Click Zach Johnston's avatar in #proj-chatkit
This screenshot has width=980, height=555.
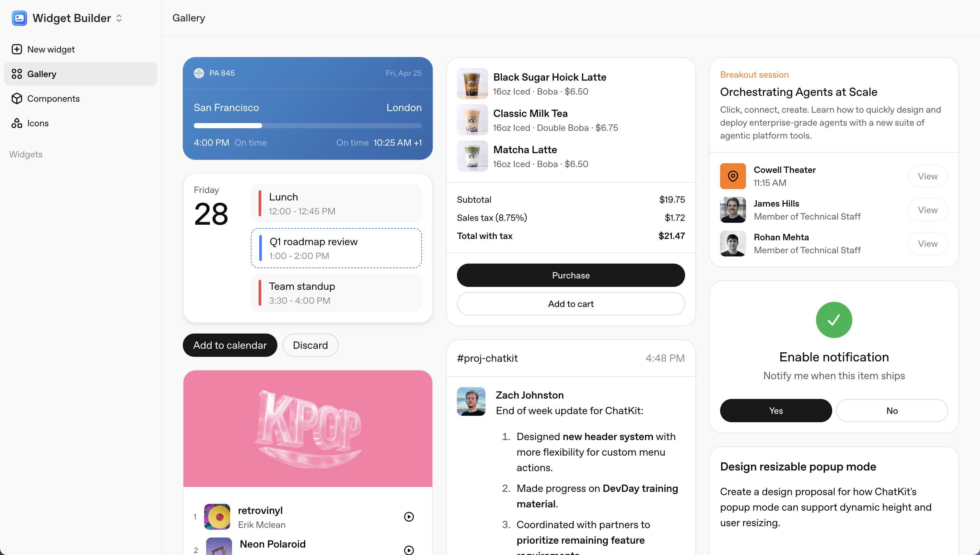click(471, 402)
